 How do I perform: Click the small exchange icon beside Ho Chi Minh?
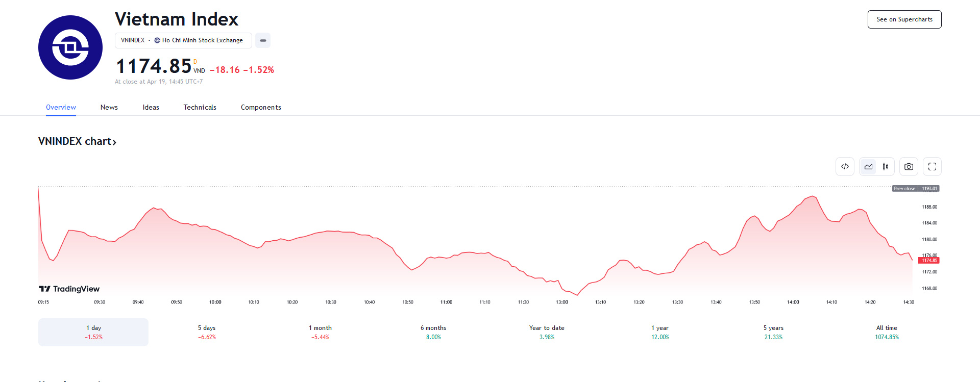157,40
